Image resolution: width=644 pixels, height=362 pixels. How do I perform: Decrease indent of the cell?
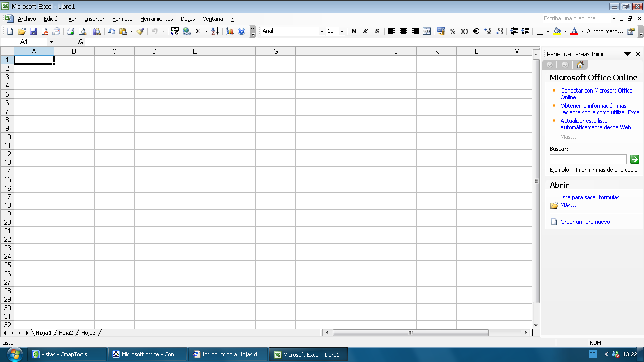coord(514,31)
